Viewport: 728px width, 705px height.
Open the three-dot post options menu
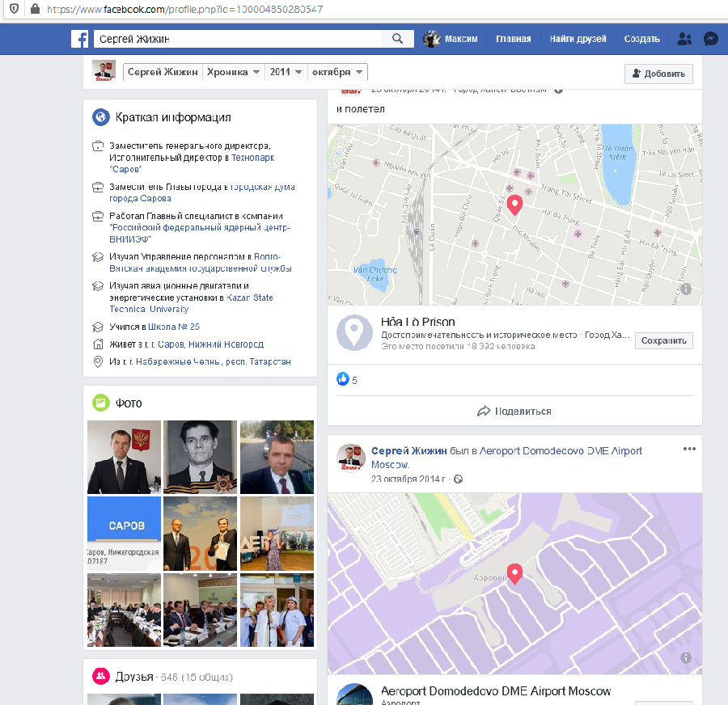tap(689, 450)
